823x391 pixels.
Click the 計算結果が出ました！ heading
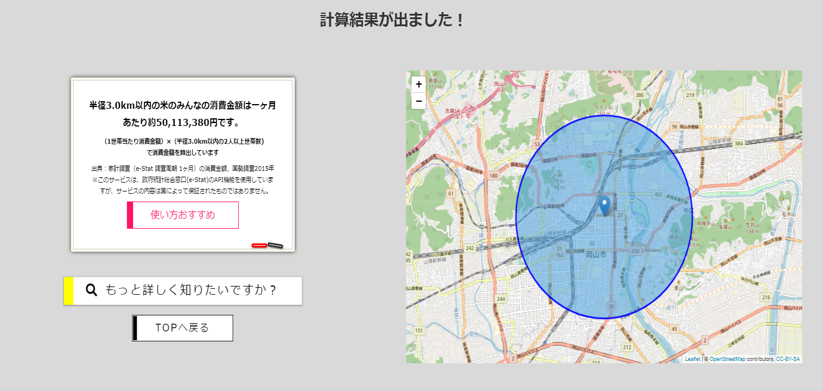(x=392, y=20)
